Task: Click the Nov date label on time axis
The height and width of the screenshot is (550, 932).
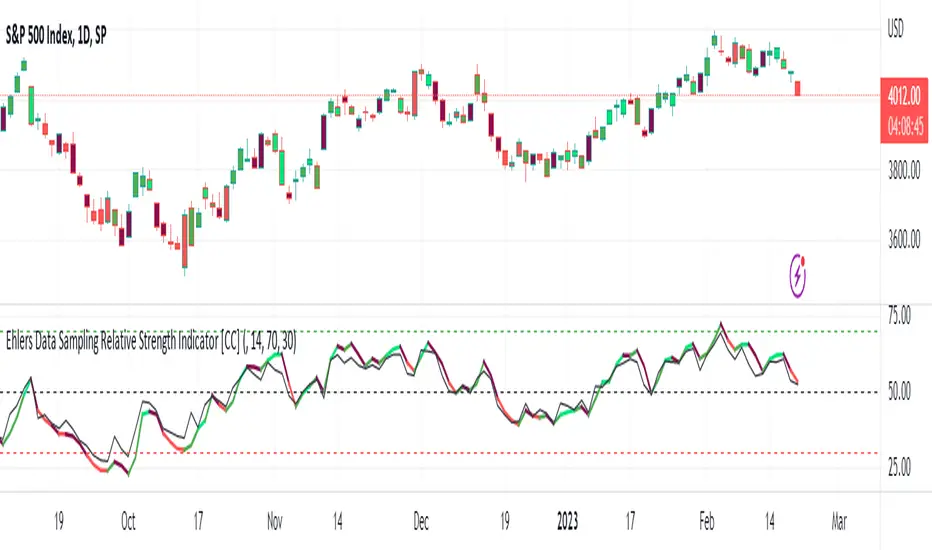Action: click(274, 521)
